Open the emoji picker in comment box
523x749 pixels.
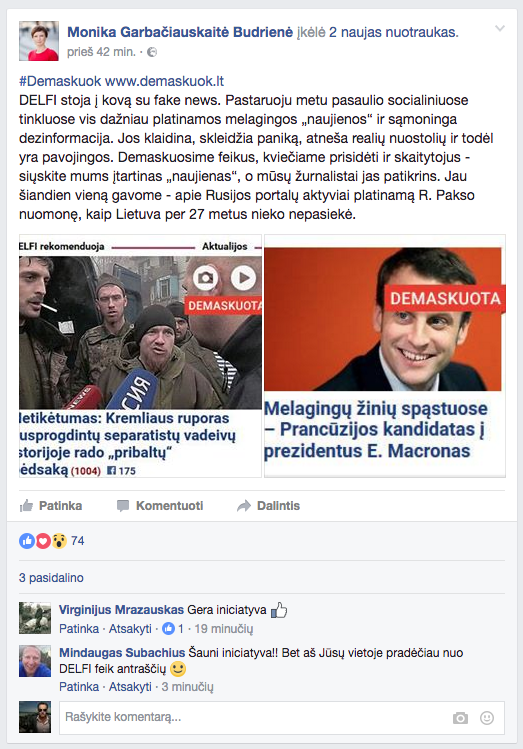click(487, 717)
